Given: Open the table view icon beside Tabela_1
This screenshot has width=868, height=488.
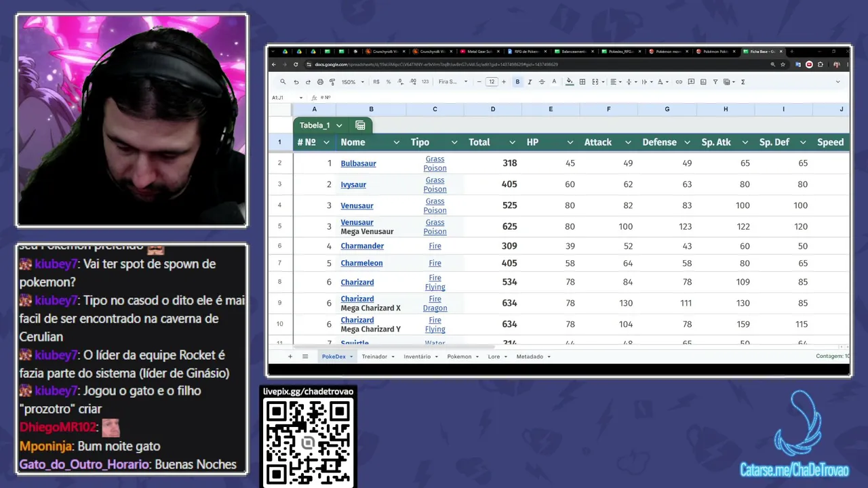Looking at the screenshot, I should [360, 125].
